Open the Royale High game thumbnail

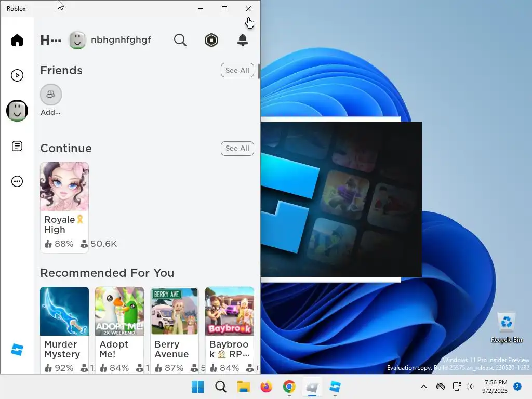point(64,187)
